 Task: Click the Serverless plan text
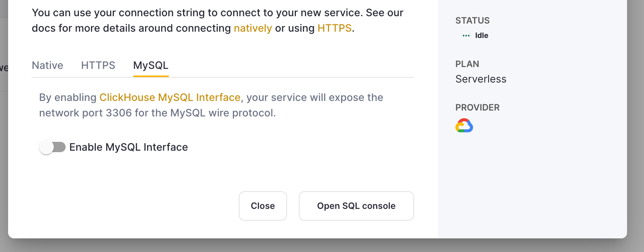[x=480, y=79]
